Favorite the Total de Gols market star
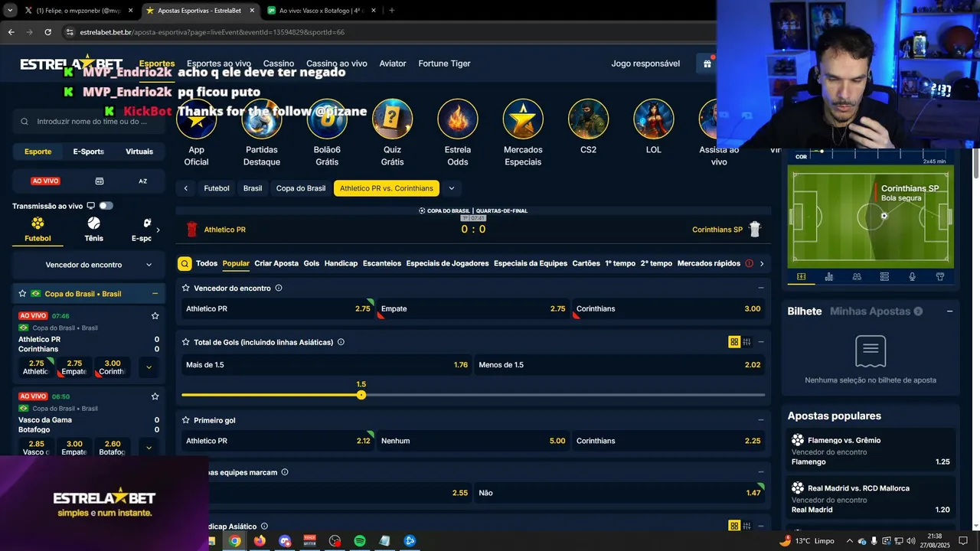 (x=185, y=342)
